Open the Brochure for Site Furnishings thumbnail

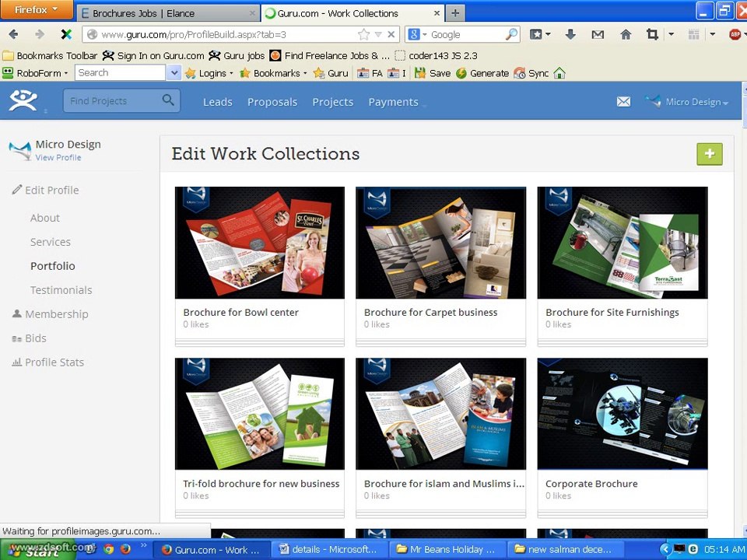(622, 243)
